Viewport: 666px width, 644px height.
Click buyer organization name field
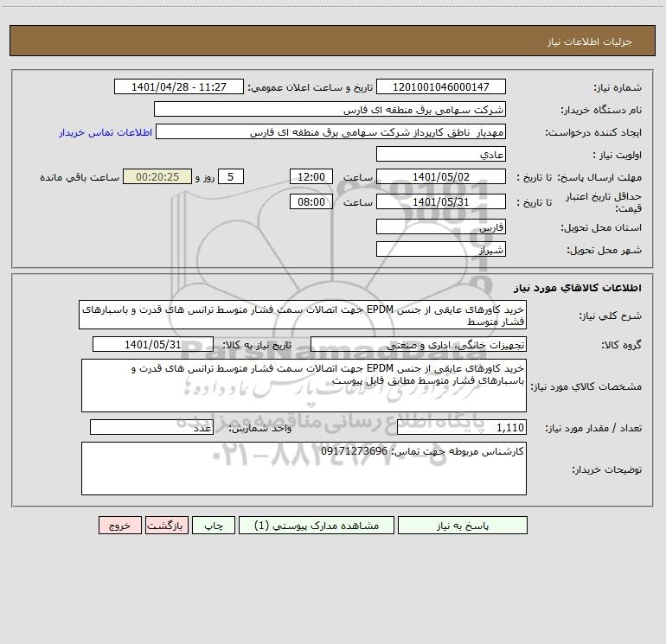point(330,109)
